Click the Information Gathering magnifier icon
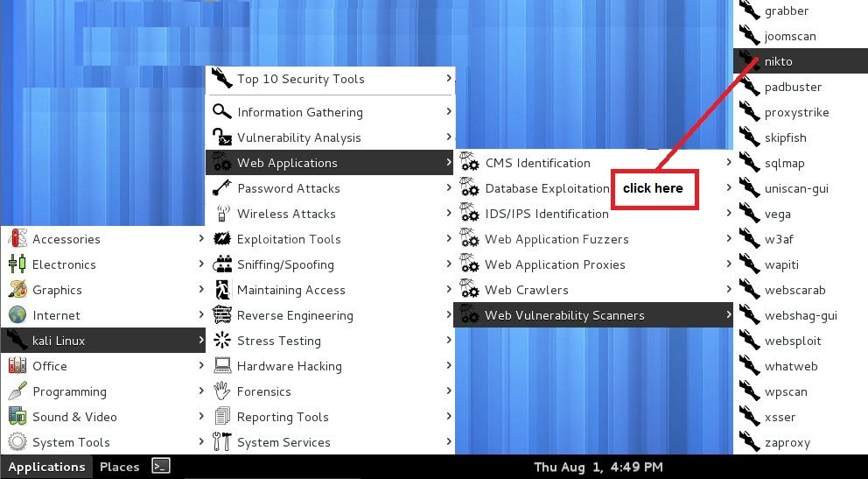The image size is (868, 479). point(222,111)
